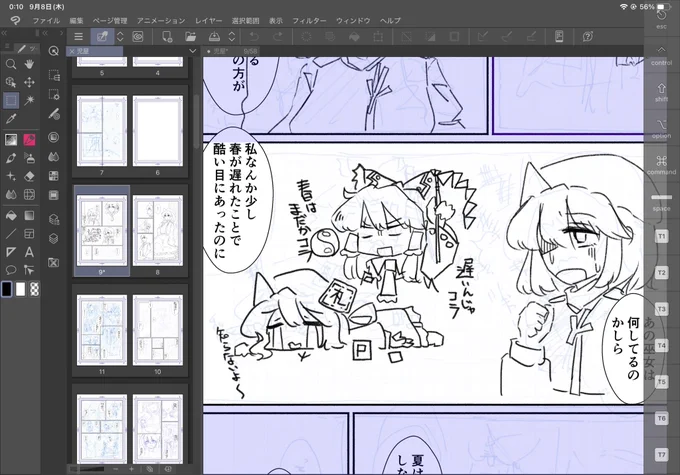Image resolution: width=680 pixels, height=475 pixels.
Task: Toggle the Simple mode switch button
Action: tap(102, 37)
